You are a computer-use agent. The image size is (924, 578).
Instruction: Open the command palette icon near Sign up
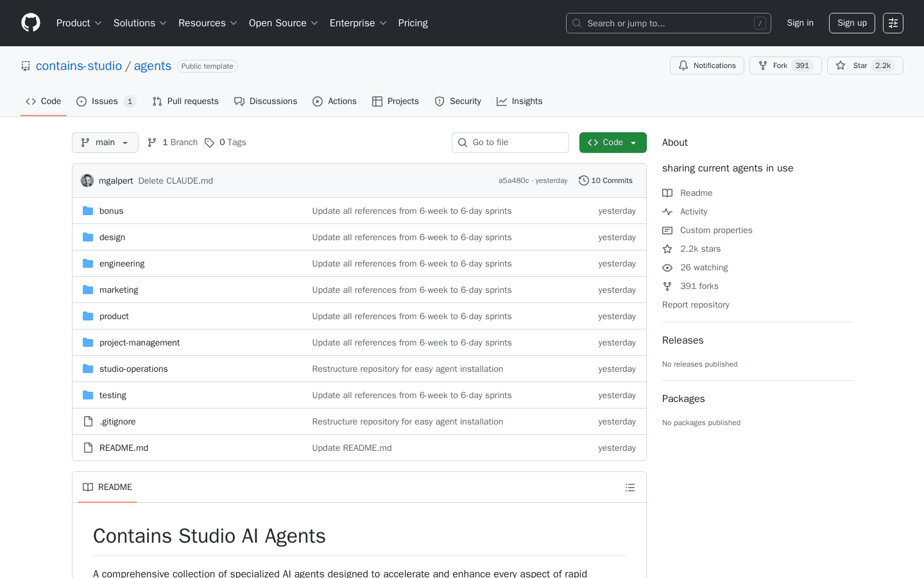click(893, 22)
